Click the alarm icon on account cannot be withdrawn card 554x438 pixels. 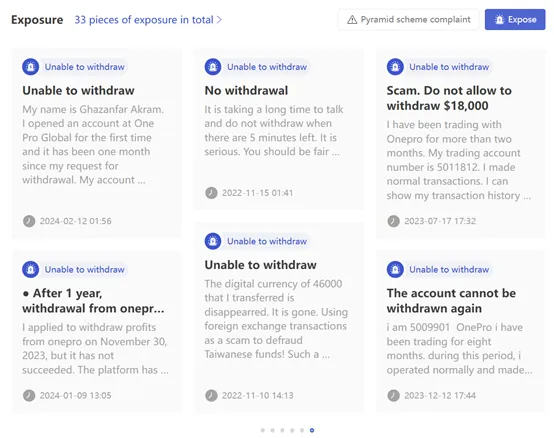395,270
